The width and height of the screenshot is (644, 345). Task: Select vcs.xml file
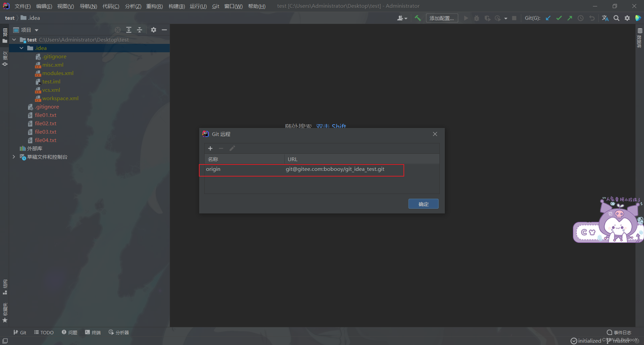[x=51, y=90]
